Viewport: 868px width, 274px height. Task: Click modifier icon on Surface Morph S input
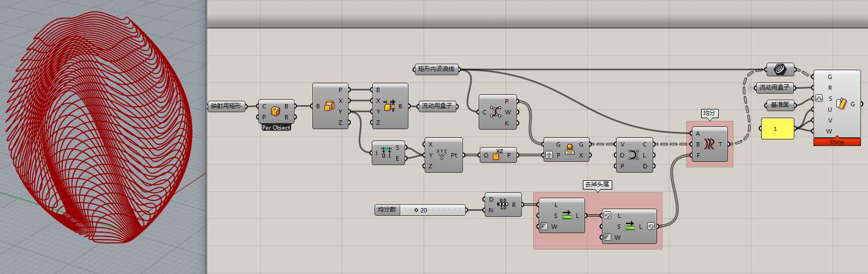pos(819,99)
